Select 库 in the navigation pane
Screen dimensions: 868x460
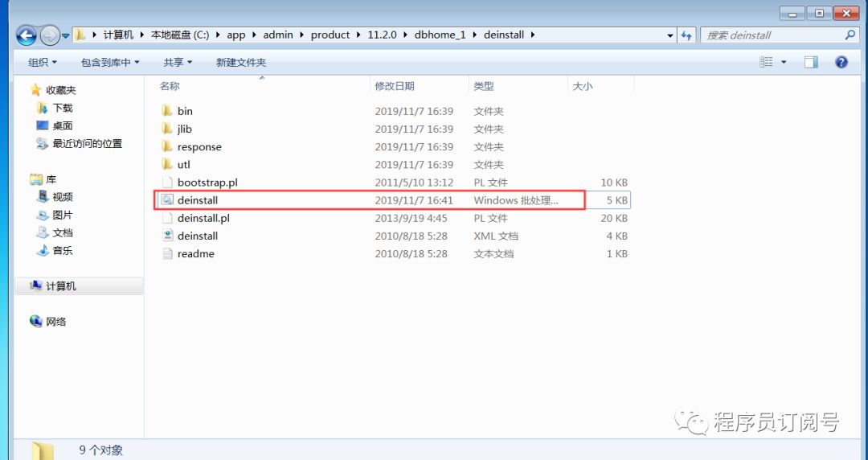tap(51, 179)
